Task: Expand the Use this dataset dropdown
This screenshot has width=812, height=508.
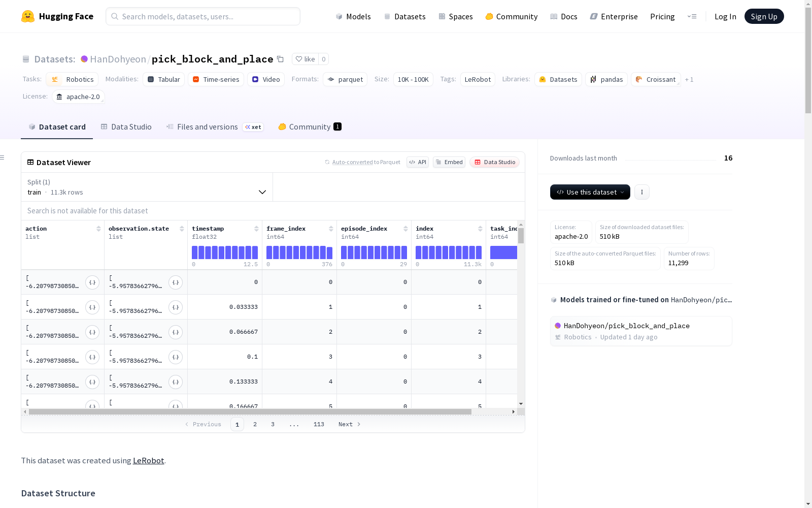Action: click(x=590, y=192)
